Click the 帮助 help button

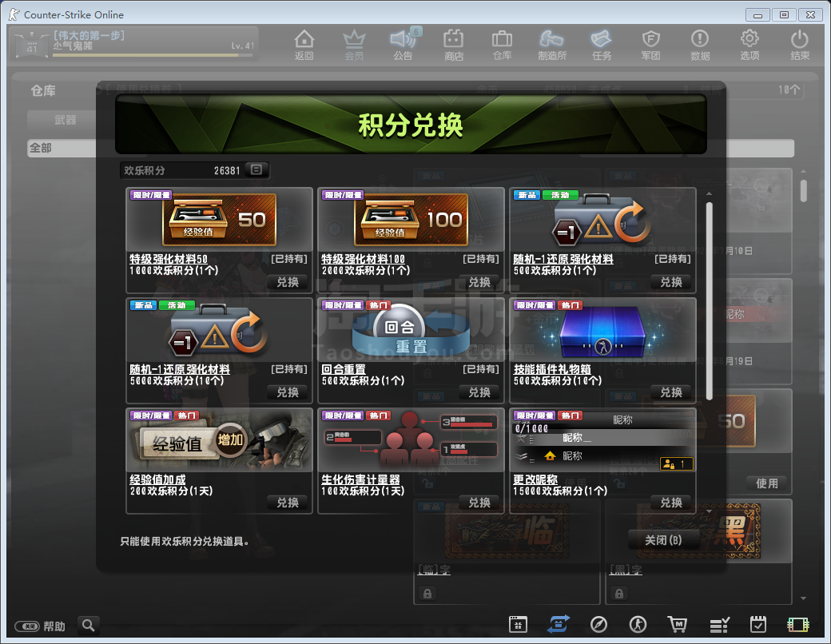40,626
